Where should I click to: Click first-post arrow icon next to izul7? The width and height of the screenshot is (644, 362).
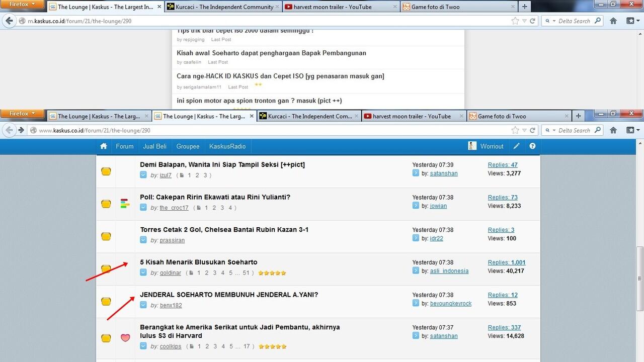(x=143, y=175)
